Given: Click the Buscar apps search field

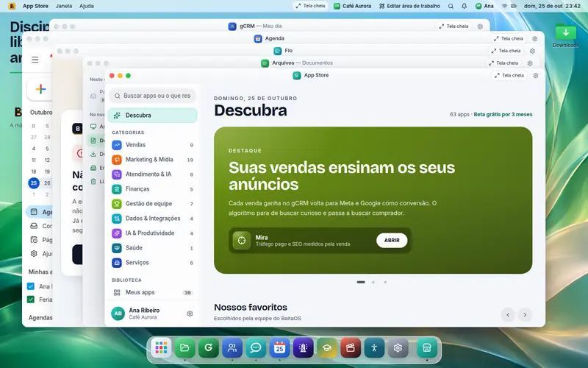Looking at the screenshot, I should coord(152,96).
